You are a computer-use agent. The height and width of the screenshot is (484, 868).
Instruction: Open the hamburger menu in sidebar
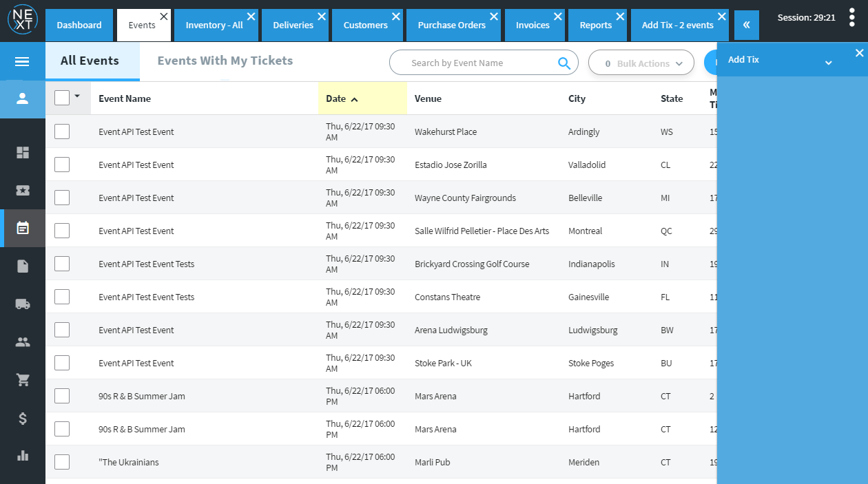click(22, 62)
